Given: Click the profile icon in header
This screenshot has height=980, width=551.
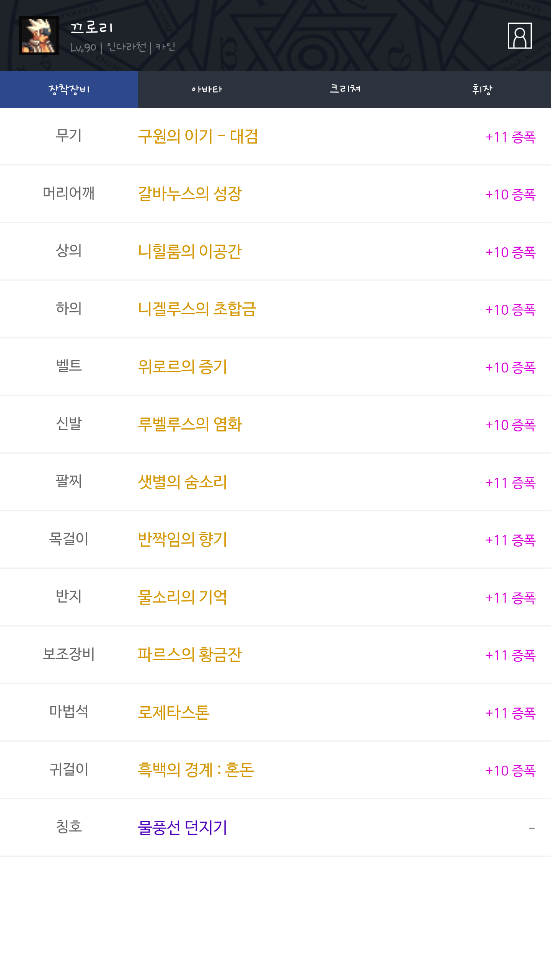Looking at the screenshot, I should (519, 36).
